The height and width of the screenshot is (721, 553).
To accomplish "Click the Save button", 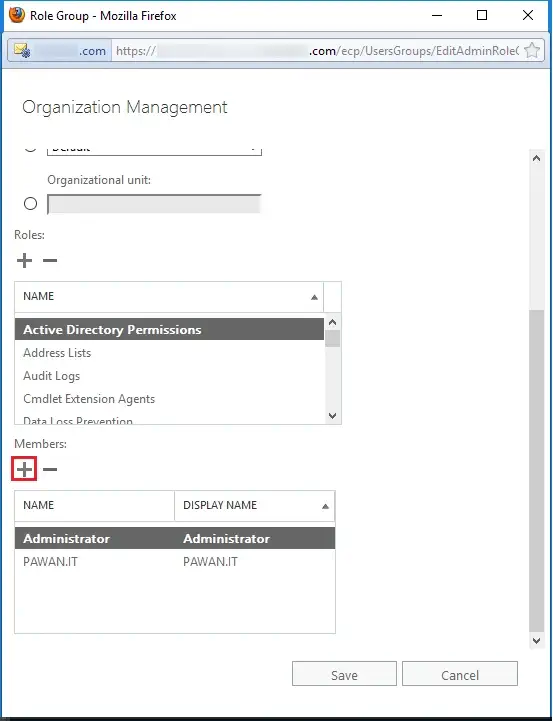I will (x=344, y=674).
